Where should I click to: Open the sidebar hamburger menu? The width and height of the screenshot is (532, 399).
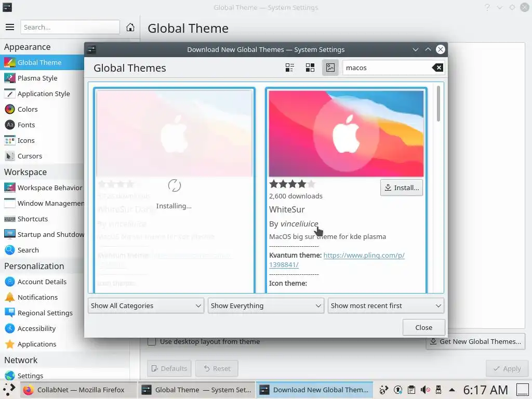10,27
